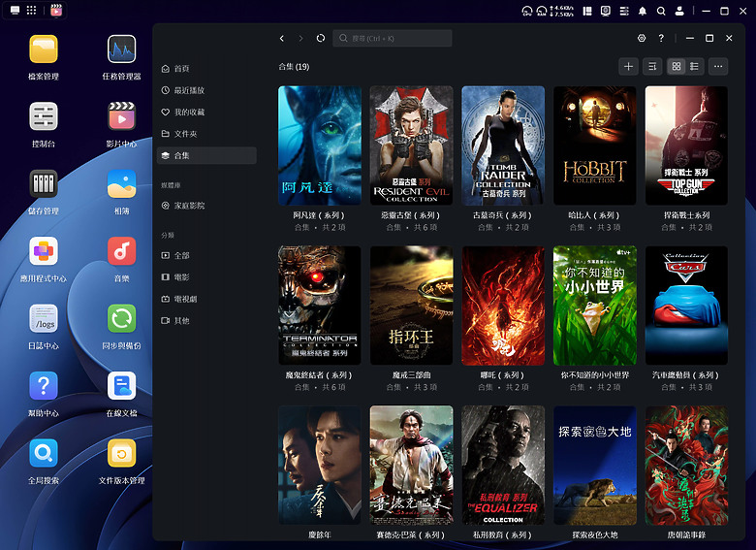This screenshot has width=756, height=550.
Task: Go back with the left arrow
Action: (x=282, y=39)
